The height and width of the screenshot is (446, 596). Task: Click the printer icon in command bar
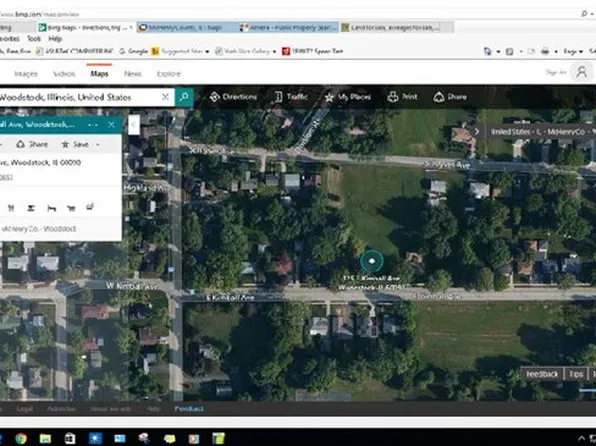pyautogui.click(x=545, y=51)
